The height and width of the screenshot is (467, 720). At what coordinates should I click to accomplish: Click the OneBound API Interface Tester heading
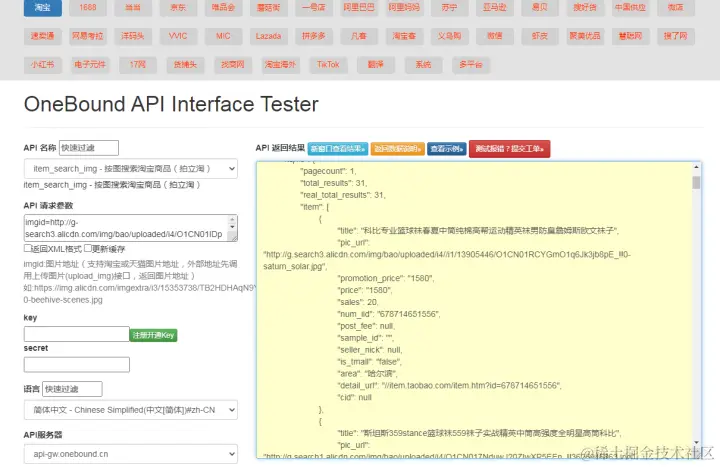click(171, 104)
